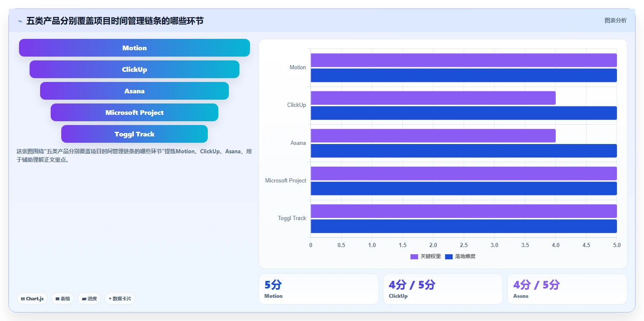Click the Asana y-axis label in chart
This screenshot has width=644, height=321.
point(298,143)
